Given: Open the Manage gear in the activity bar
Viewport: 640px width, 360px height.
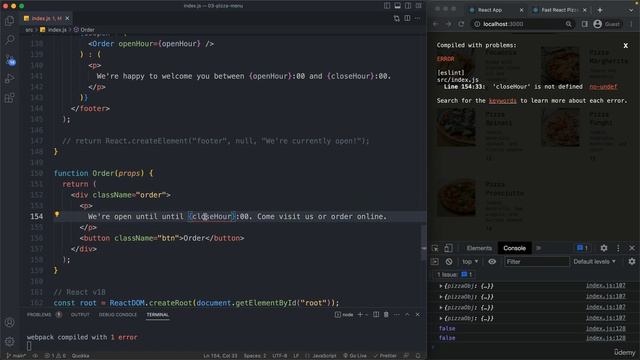Looking at the screenshot, I should click(x=9, y=341).
